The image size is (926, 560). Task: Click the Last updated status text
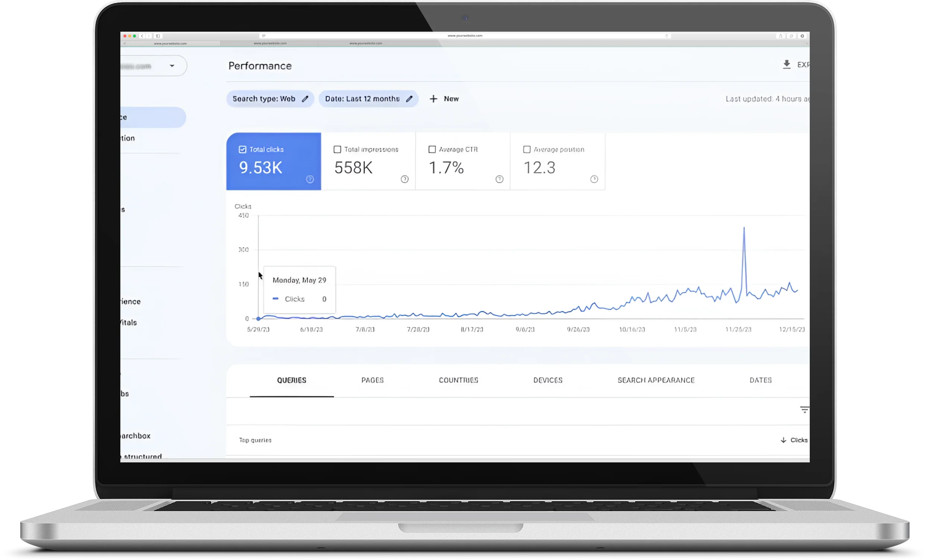tap(767, 99)
